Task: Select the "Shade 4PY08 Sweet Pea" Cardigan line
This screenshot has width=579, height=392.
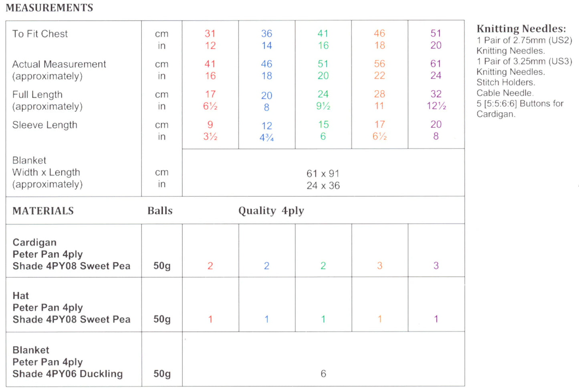Action: (71, 266)
